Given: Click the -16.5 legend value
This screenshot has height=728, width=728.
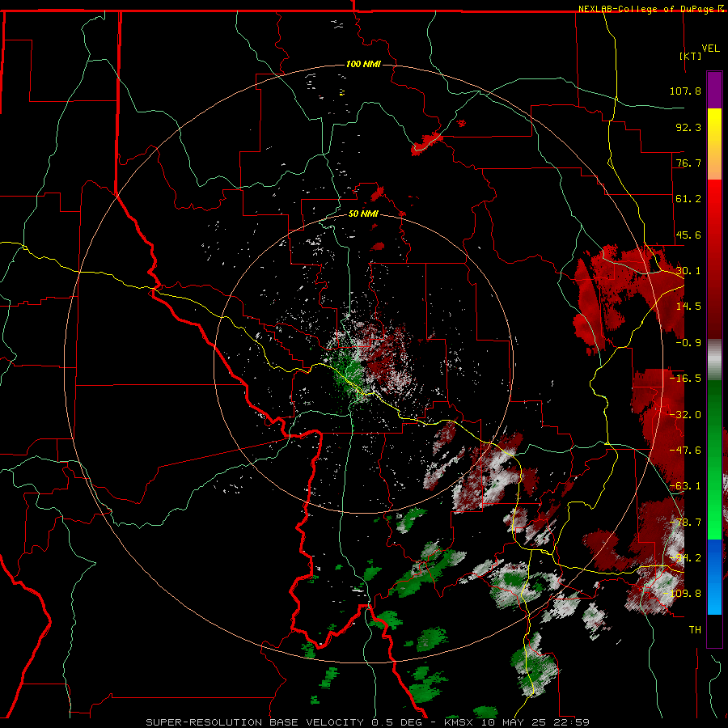Looking at the screenshot, I should coord(685,379).
